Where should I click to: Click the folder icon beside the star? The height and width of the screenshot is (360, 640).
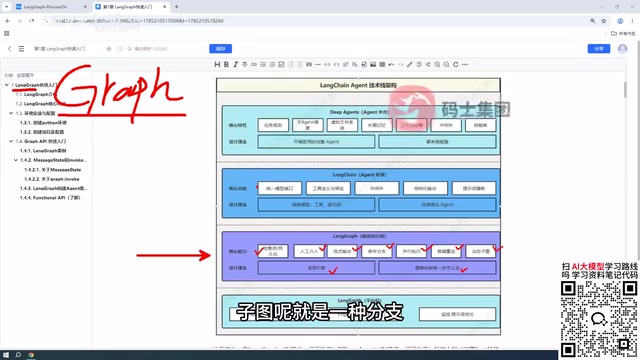[x=120, y=49]
